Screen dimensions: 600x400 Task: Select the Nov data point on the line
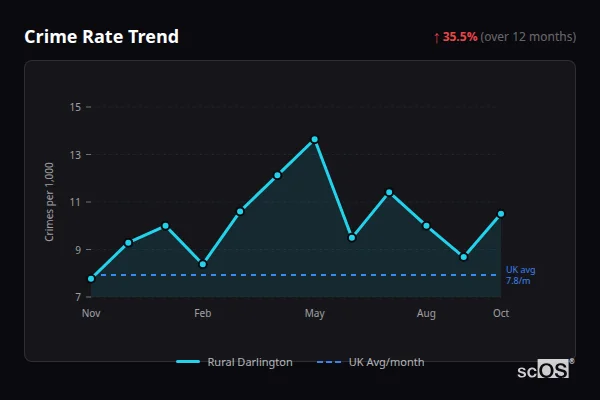click(x=91, y=279)
